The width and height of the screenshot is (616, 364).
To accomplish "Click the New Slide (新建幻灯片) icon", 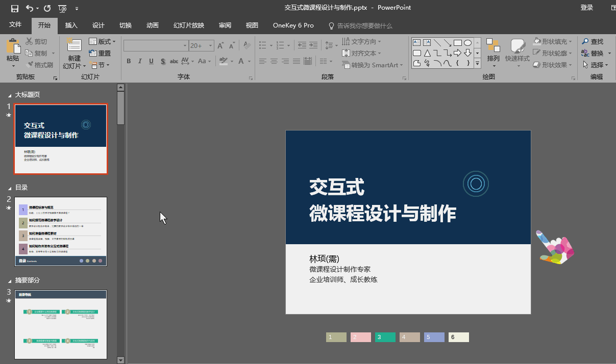I will tap(74, 46).
